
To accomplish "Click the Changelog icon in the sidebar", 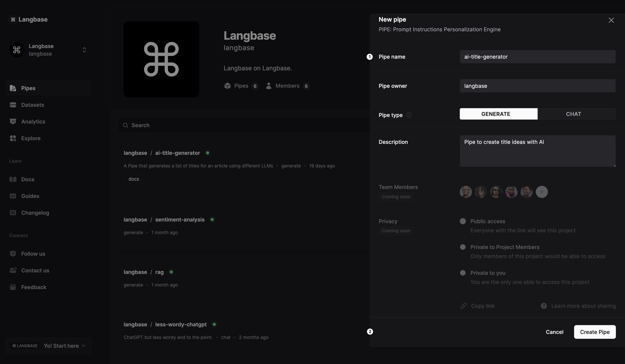I will (13, 213).
